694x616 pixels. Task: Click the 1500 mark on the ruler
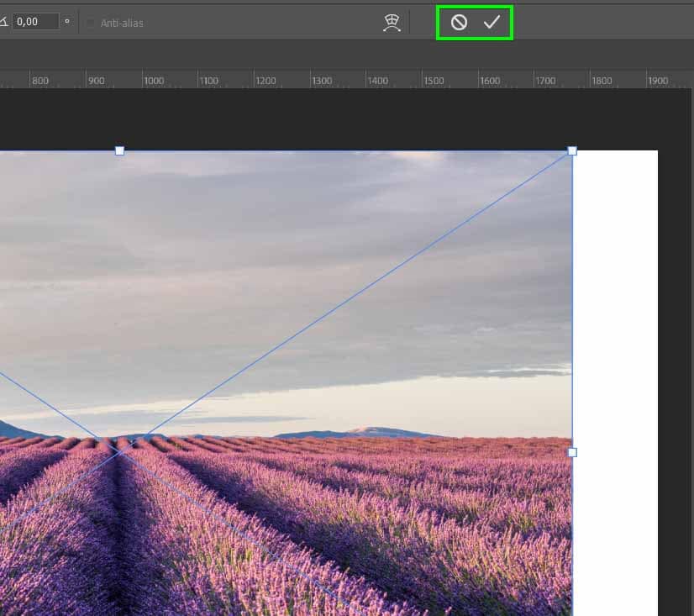pos(434,81)
